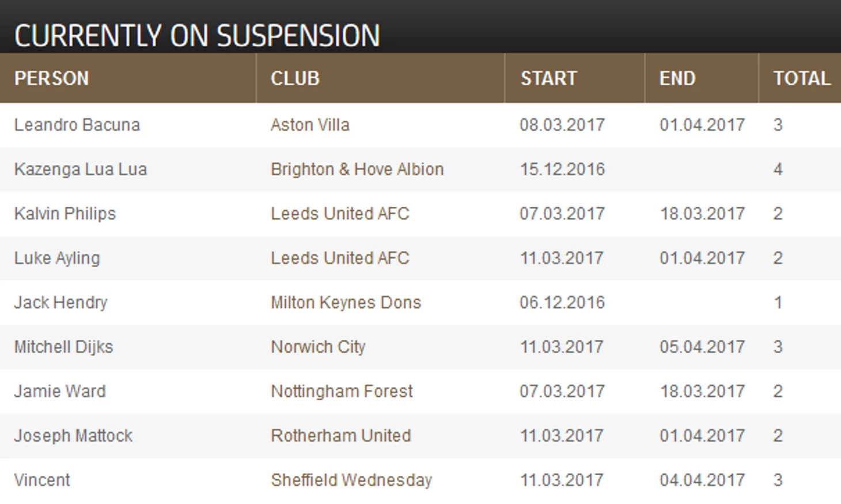The width and height of the screenshot is (841, 504).
Task: Click player Kazenga Lua Lua
Action: 81,169
